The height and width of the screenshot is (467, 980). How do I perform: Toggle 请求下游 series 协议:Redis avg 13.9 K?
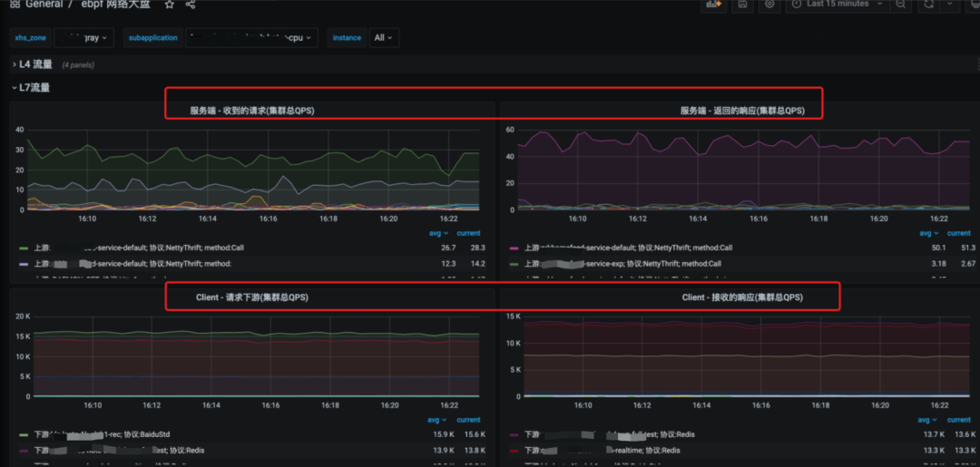tap(119, 450)
